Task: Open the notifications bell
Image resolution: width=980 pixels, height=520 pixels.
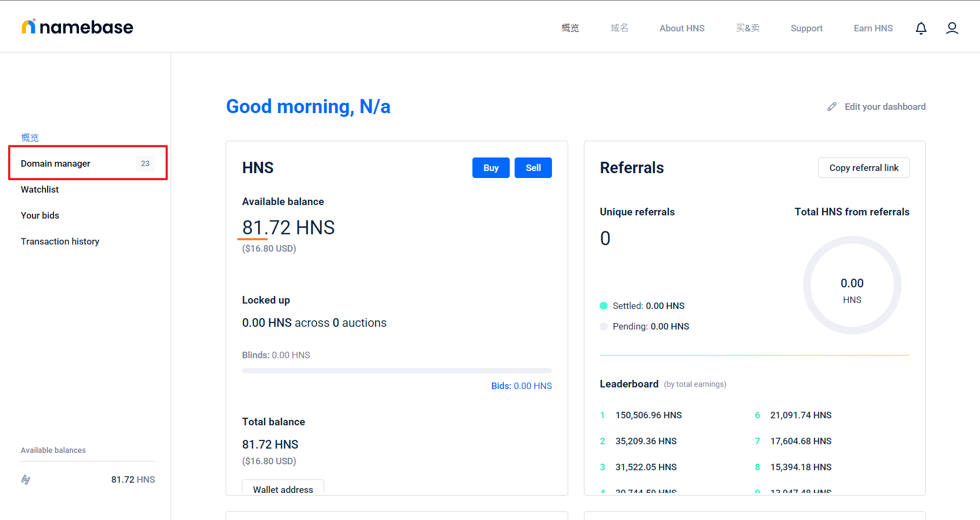Action: [x=920, y=28]
